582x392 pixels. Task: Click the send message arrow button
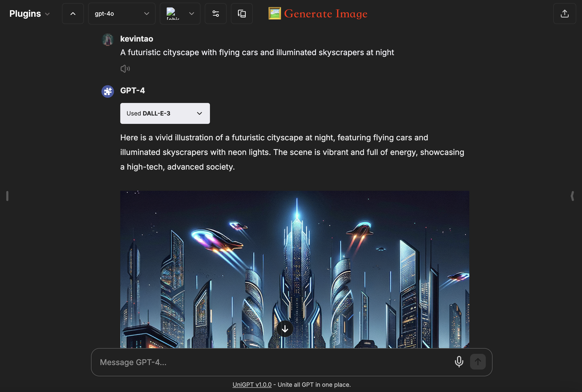(478, 362)
